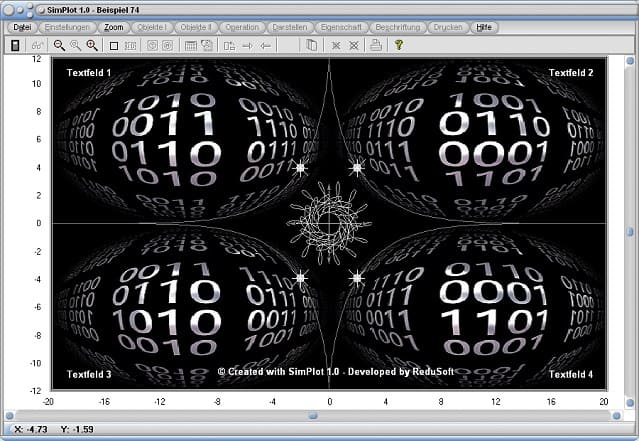Click the left end knob of horizontal slider
The width and height of the screenshot is (639, 441).
point(9,416)
